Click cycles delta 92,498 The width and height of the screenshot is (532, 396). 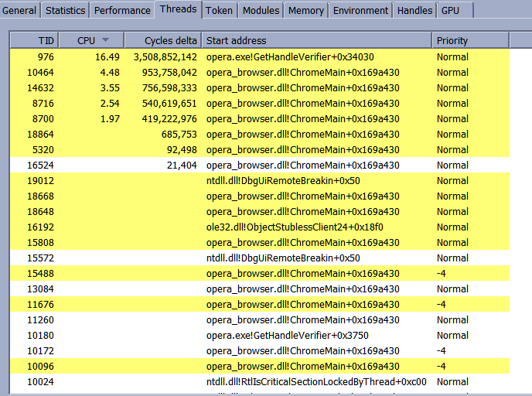pyautogui.click(x=182, y=150)
